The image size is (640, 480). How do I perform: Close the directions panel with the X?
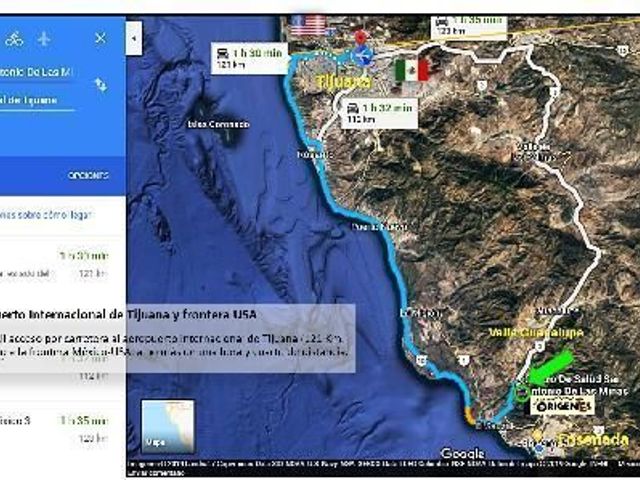click(100, 38)
